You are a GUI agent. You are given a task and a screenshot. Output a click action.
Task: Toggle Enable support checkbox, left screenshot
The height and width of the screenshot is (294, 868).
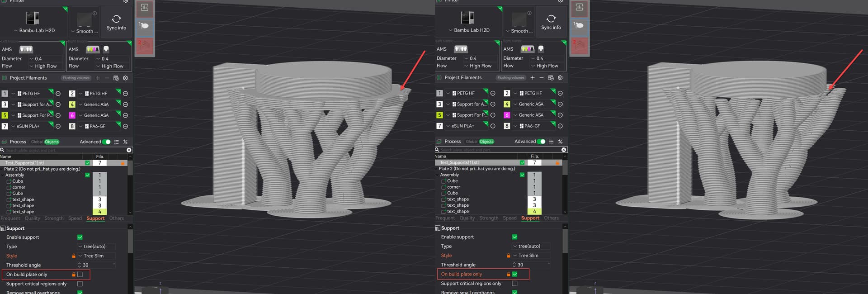point(80,237)
